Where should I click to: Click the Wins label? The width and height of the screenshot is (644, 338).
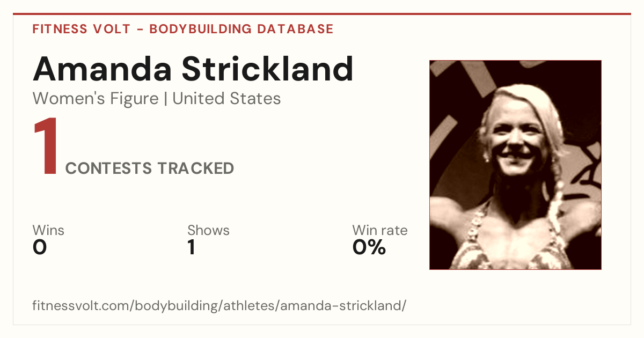click(48, 230)
